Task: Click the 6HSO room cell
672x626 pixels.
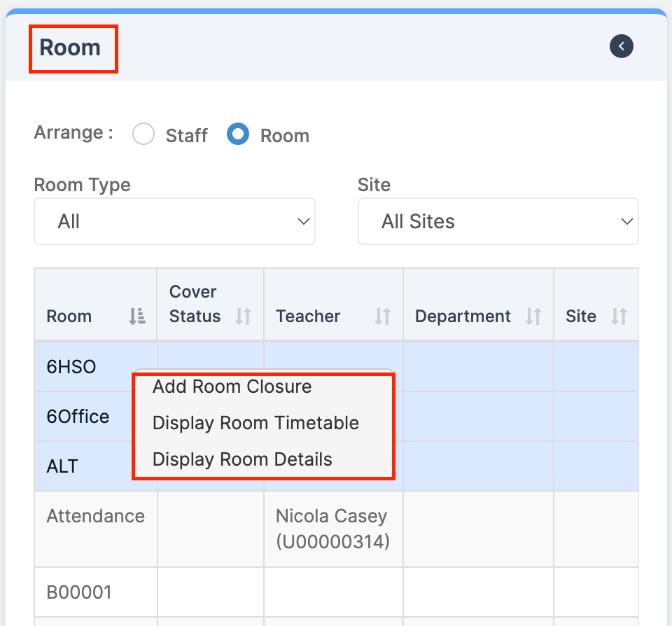Action: (96, 367)
